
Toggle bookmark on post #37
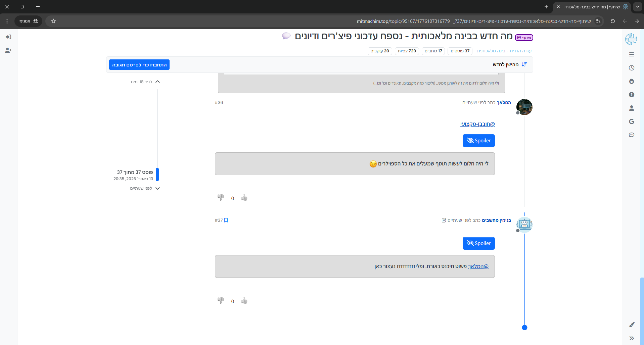pos(226,220)
